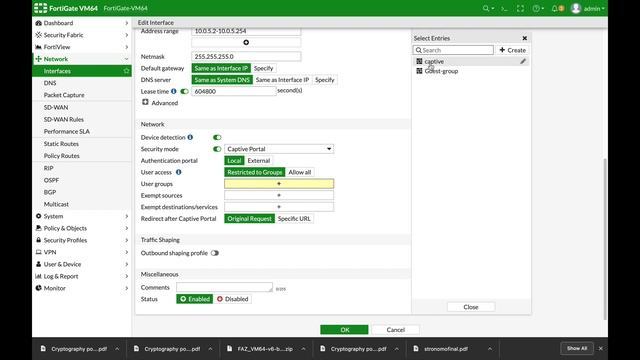Click the VPN monitor icon
Screen dimensions: 640x360
(x=38, y=252)
